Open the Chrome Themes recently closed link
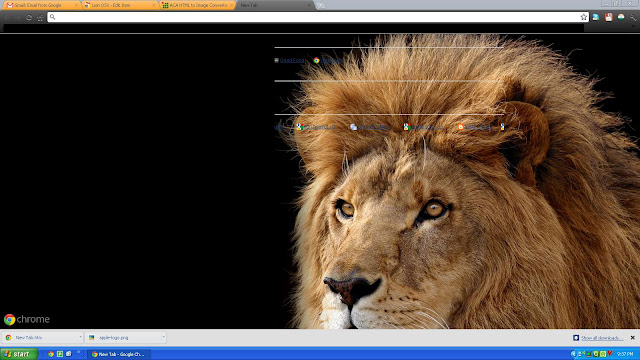Viewport: 640px width, 360px height. tap(370, 127)
